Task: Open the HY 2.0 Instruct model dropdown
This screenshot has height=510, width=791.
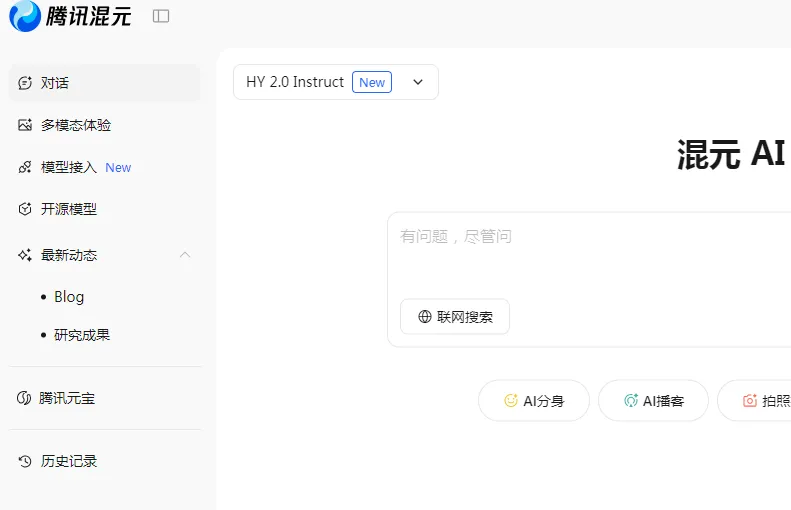Action: click(x=336, y=82)
